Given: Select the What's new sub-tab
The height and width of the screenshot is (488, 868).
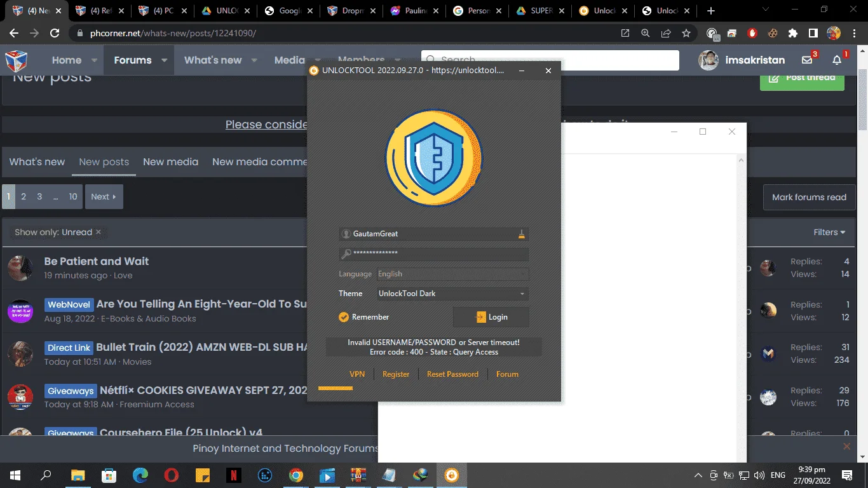Looking at the screenshot, I should (x=37, y=162).
